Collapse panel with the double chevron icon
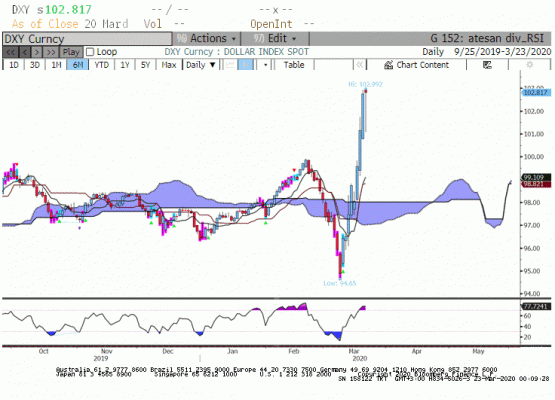 360,65
